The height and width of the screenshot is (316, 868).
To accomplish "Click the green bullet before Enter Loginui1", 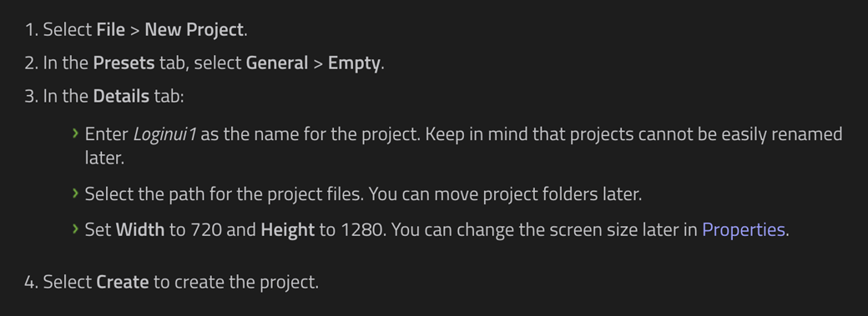I will (x=75, y=133).
